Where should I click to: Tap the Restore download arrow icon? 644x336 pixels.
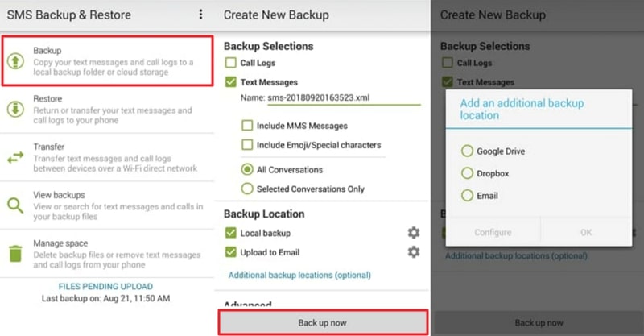coord(16,110)
